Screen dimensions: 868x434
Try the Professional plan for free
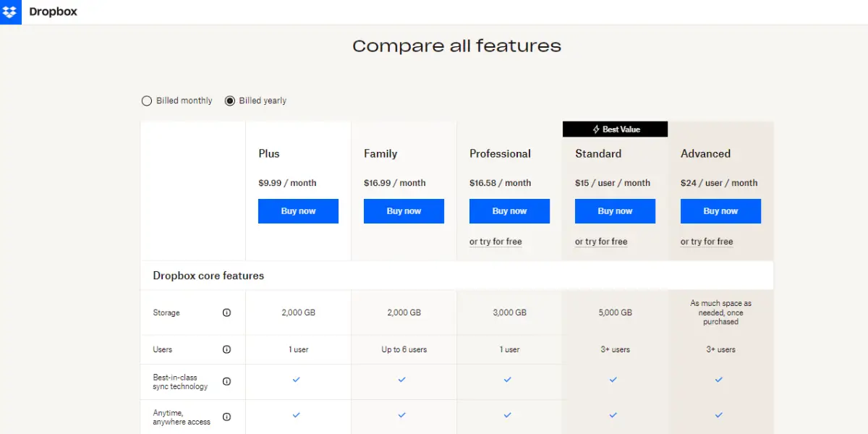click(x=495, y=242)
